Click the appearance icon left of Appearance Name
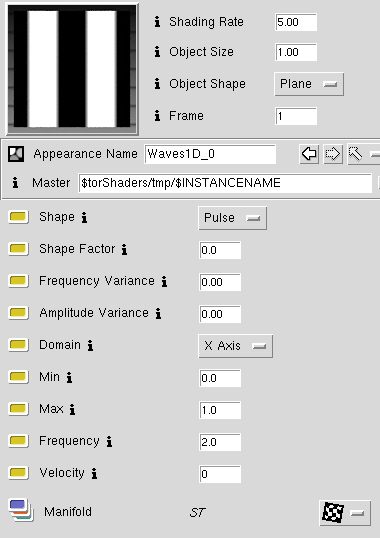 tap(16, 154)
